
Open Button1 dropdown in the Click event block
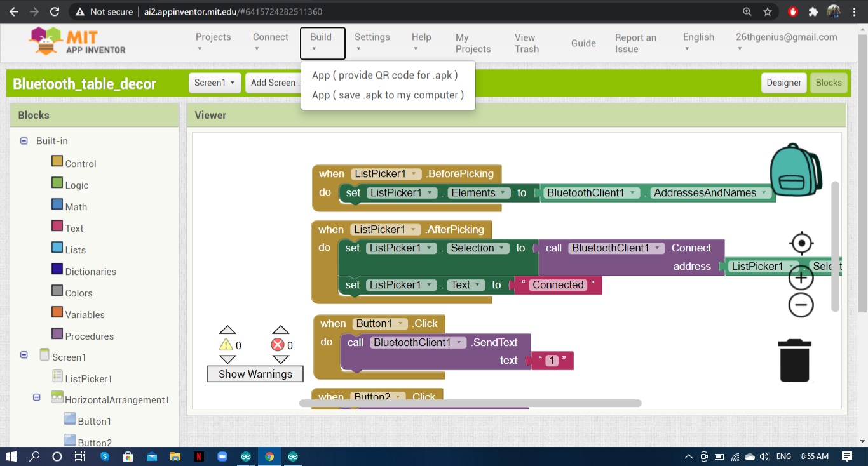tap(381, 324)
